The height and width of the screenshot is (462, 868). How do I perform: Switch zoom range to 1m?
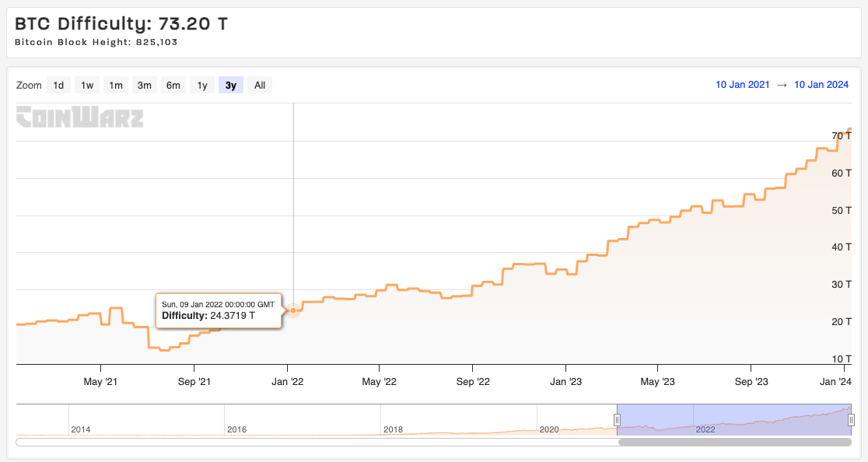[116, 86]
